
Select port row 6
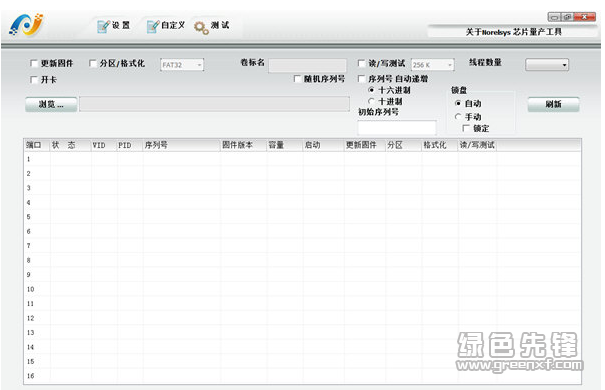pyautogui.click(x=302, y=231)
